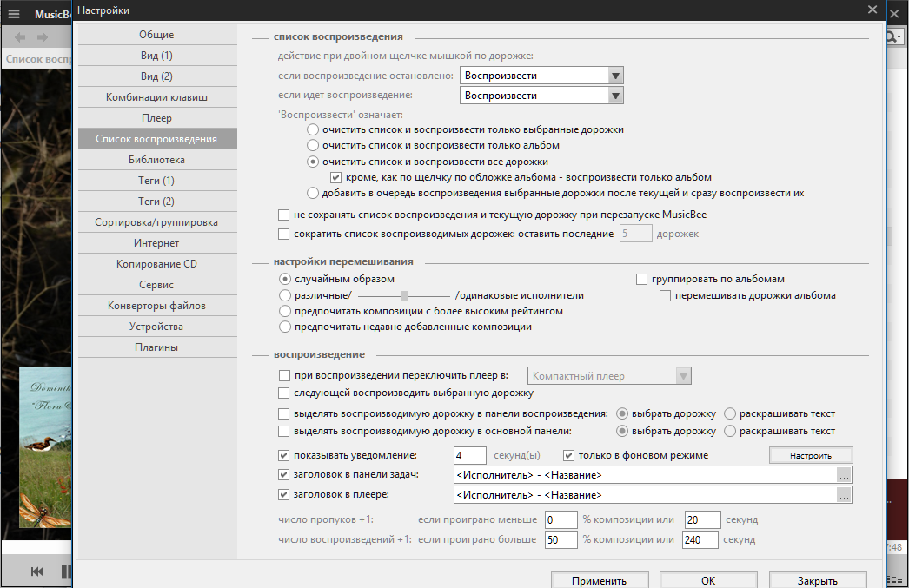Click the previous track button
Image resolution: width=909 pixels, height=588 pixels.
(x=37, y=571)
